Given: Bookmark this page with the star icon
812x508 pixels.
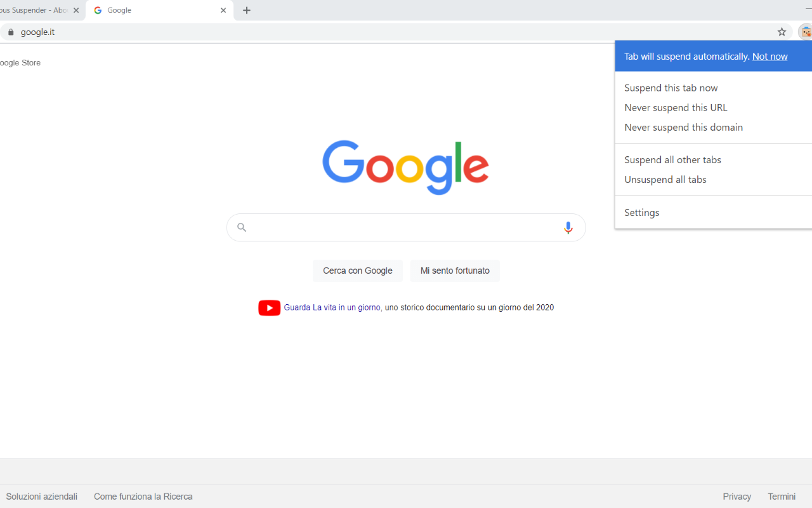Looking at the screenshot, I should pyautogui.click(x=782, y=32).
